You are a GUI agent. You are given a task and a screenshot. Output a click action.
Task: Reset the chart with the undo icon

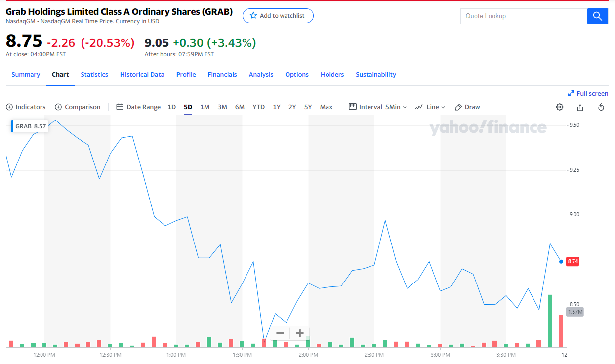click(x=601, y=107)
